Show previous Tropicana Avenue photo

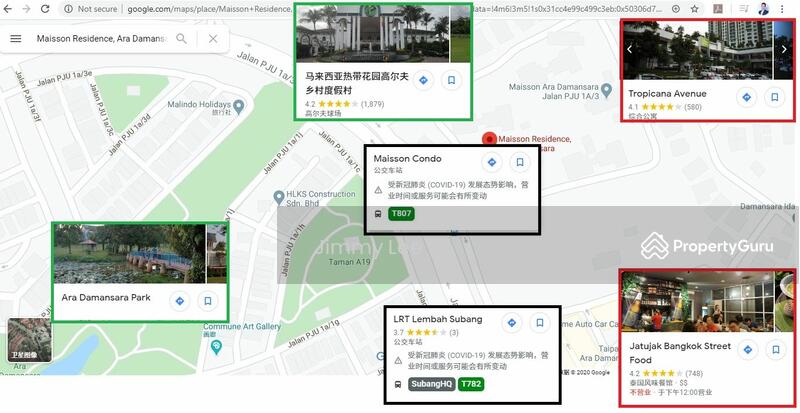pyautogui.click(x=630, y=50)
